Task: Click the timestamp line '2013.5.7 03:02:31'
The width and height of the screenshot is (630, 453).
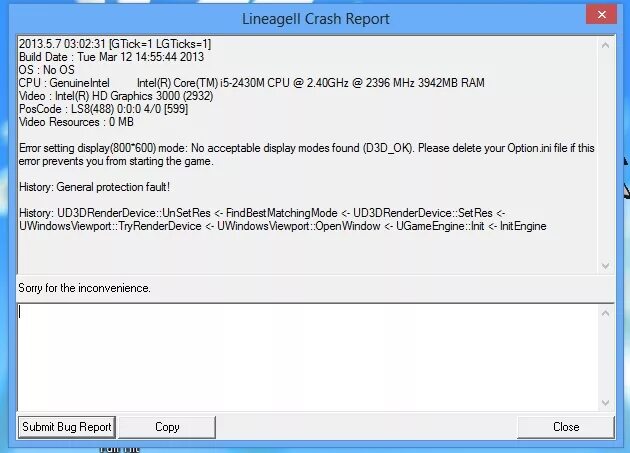Action: tap(115, 44)
